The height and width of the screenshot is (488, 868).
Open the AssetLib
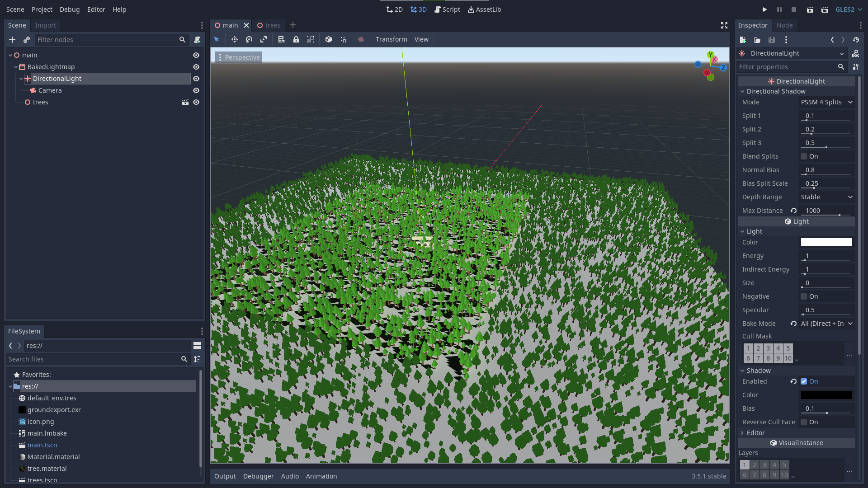coord(484,9)
